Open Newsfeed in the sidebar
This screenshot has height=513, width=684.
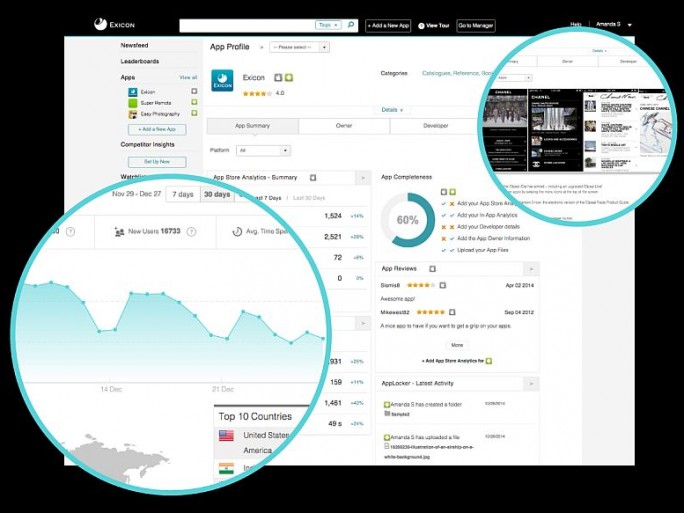[x=134, y=45]
